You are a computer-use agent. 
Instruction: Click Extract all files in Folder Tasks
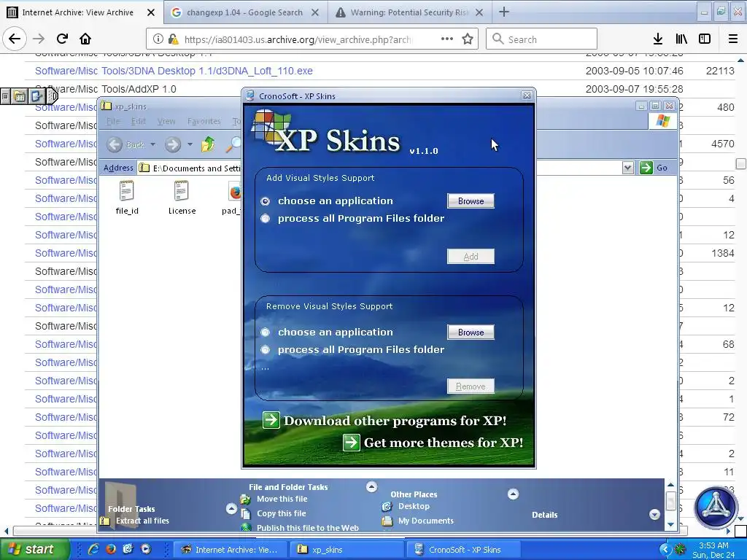tap(142, 521)
